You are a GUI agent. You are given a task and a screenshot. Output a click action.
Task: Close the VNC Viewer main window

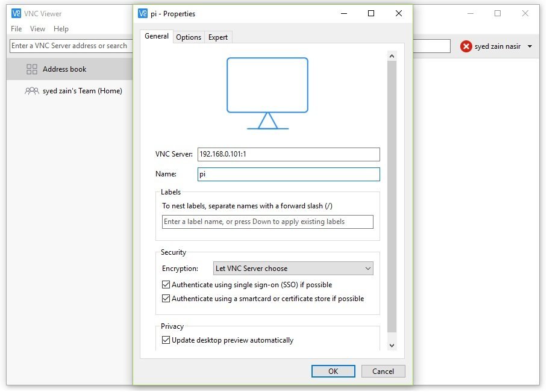[525, 14]
